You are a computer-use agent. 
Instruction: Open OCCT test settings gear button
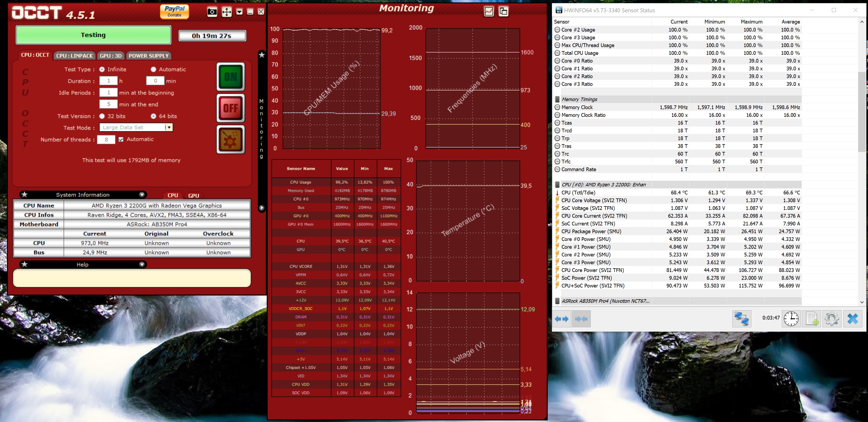click(x=230, y=139)
